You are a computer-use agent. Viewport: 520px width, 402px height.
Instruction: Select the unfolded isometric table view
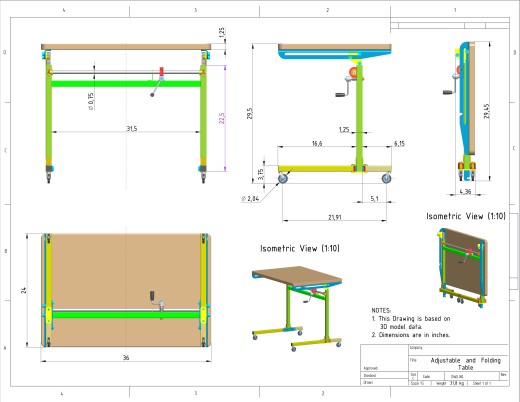(297, 309)
